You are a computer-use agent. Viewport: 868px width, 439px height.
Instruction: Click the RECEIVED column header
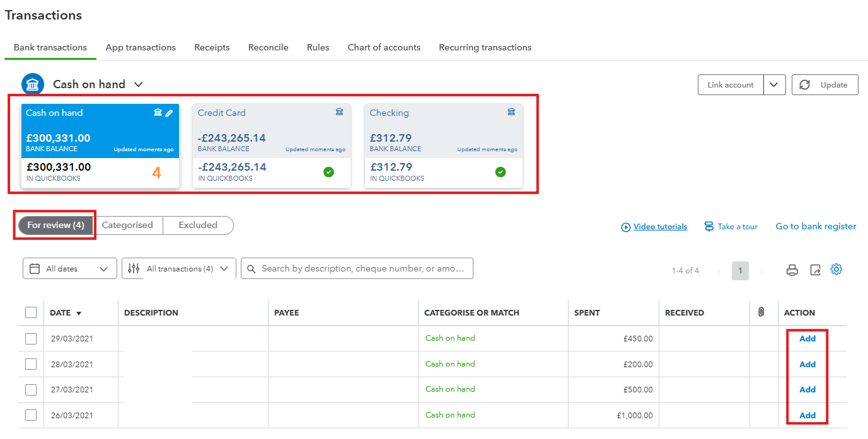click(685, 313)
